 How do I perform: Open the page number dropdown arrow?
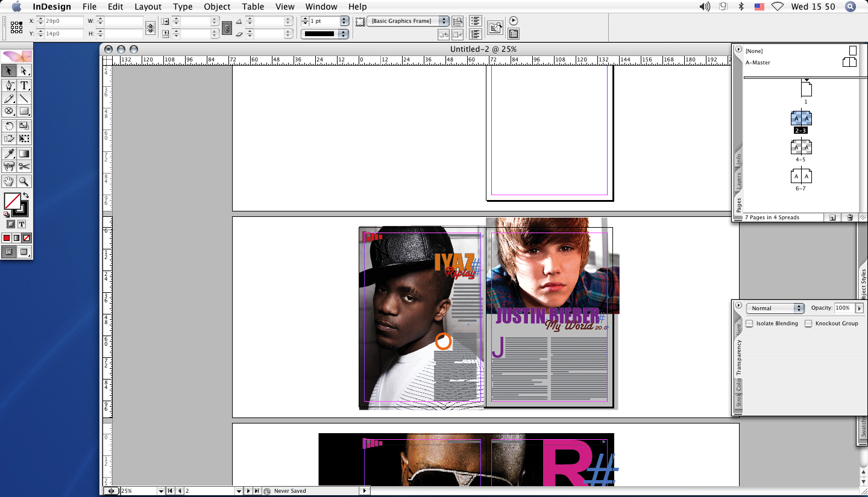239,491
